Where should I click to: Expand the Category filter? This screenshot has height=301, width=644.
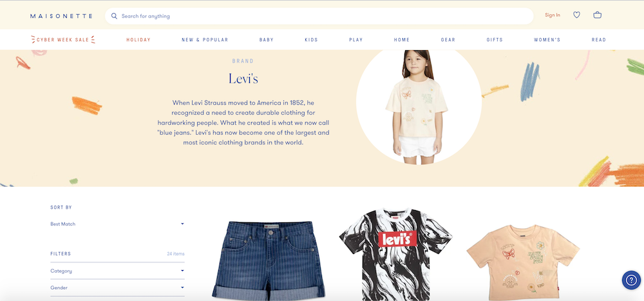point(117,271)
